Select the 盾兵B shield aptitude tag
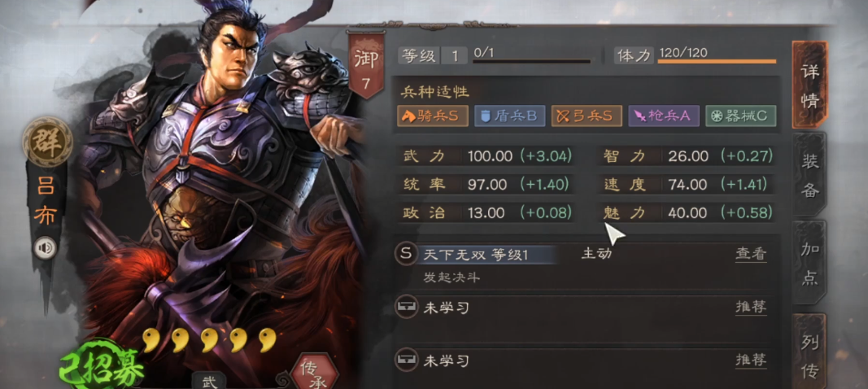The width and height of the screenshot is (868, 389). (510, 116)
